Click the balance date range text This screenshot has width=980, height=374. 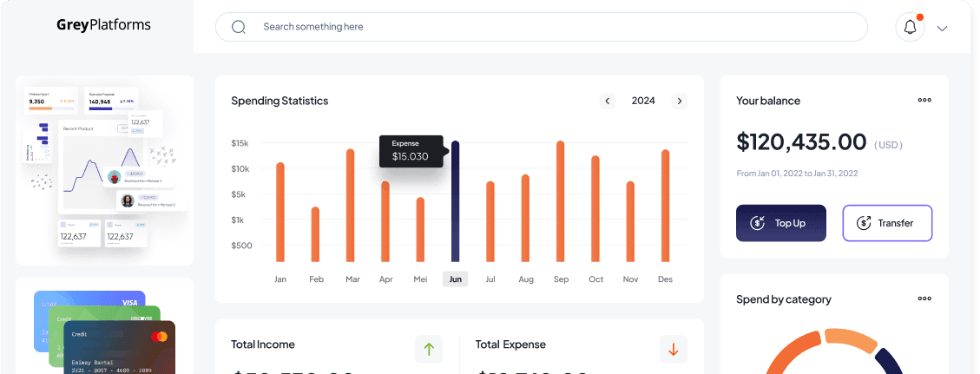tap(797, 174)
